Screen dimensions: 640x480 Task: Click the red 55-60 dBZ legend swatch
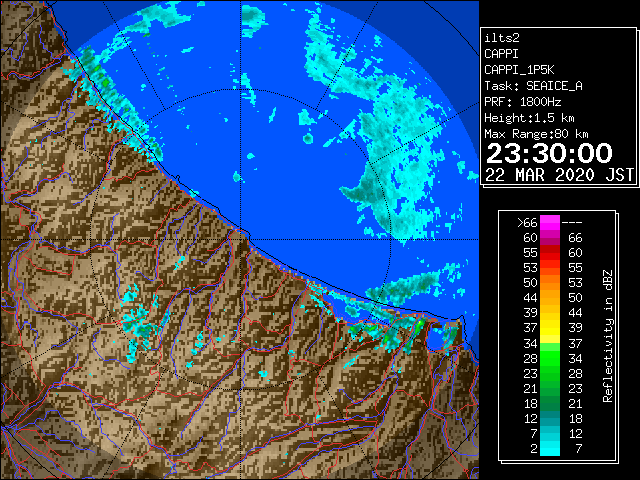coord(550,253)
